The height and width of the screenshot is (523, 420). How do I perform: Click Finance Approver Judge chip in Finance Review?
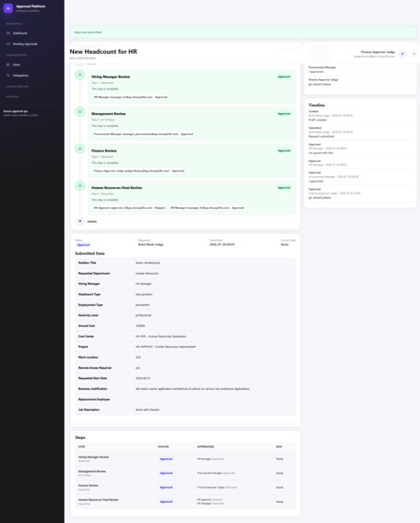[139, 171]
